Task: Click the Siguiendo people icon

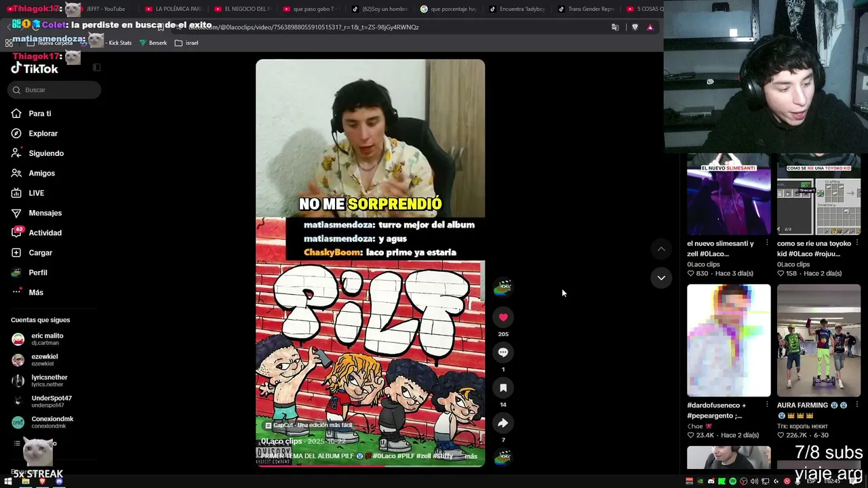Action: coord(16,153)
